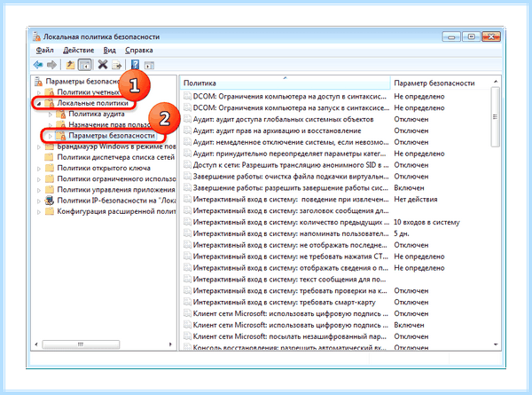Select Интерактивный вход: не требовать нажатия CT... policy
The image size is (532, 395).
(x=291, y=257)
